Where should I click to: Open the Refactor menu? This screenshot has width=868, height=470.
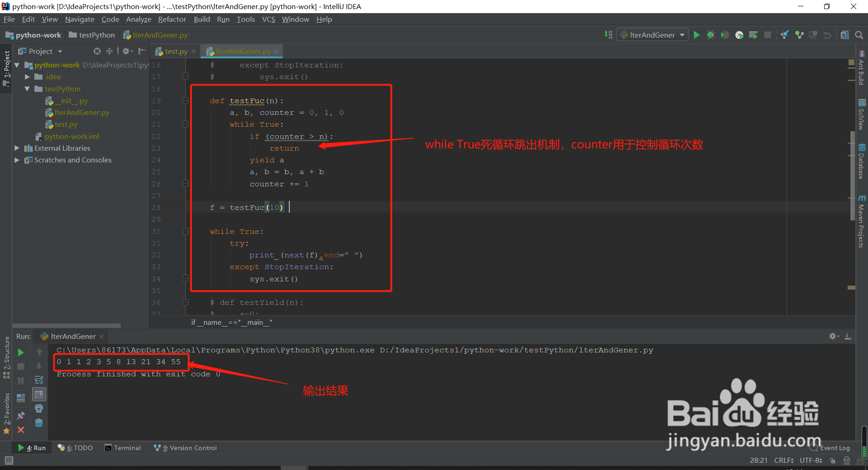pos(172,19)
